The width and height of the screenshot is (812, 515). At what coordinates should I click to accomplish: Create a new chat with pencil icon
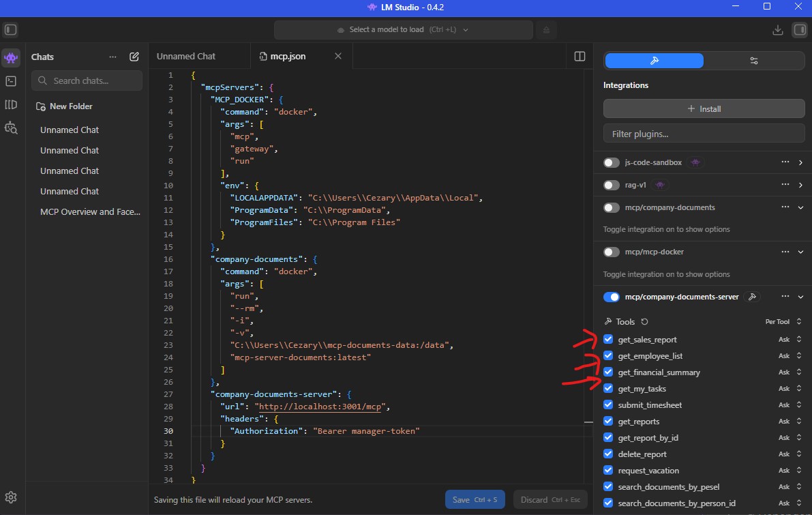click(134, 57)
